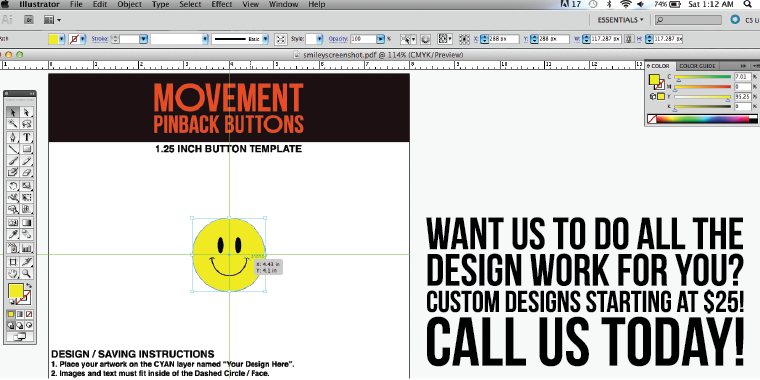Open the Opacity value dropdown arrow
This screenshot has height=380, width=760.
(x=380, y=39)
